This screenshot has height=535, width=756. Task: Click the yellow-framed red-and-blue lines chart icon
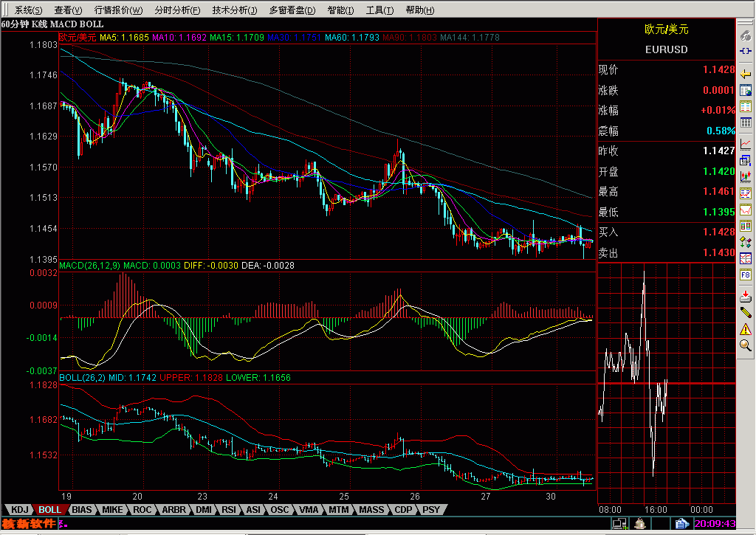pos(746,193)
